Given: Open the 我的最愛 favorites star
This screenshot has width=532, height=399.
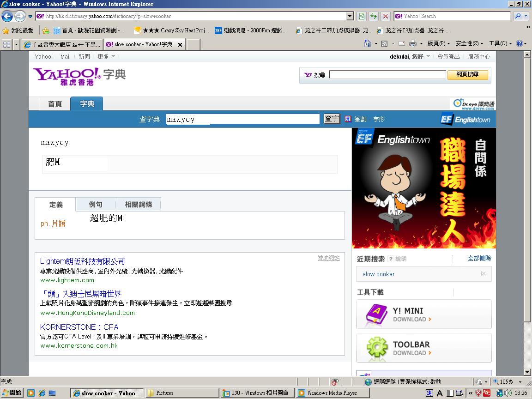Looking at the screenshot, I should 18,30.
